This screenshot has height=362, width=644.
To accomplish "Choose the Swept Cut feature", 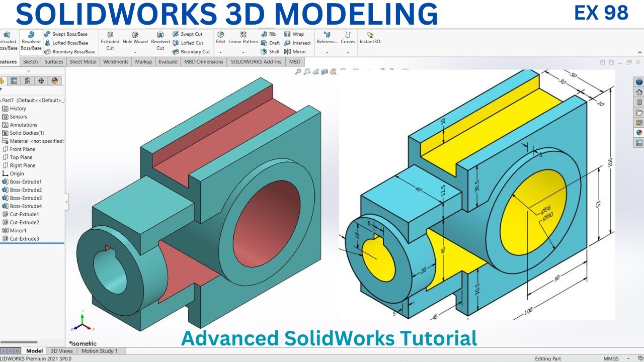I will (187, 34).
